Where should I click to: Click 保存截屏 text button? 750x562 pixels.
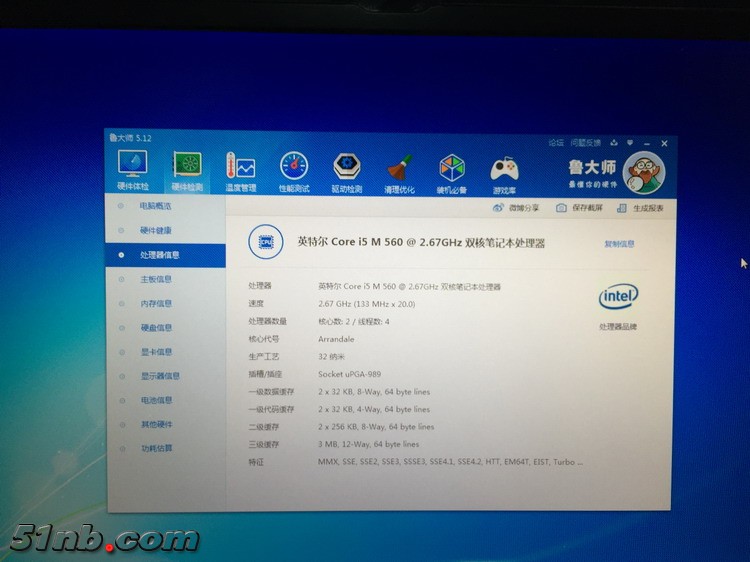(587, 208)
